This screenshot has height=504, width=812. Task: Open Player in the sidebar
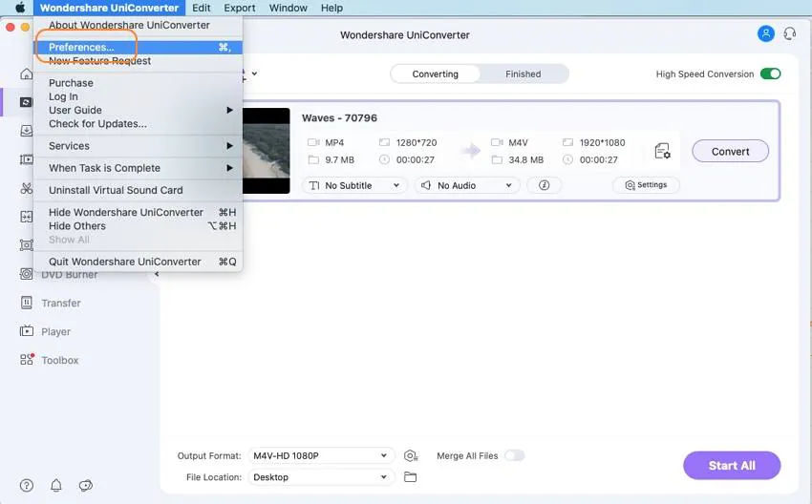click(45, 331)
